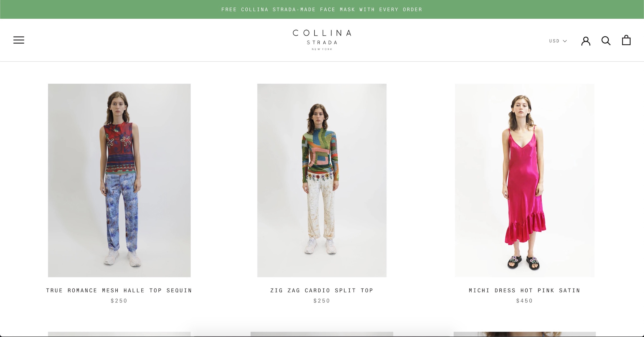Open the account login icon
Image resolution: width=644 pixels, height=337 pixels.
coord(586,41)
